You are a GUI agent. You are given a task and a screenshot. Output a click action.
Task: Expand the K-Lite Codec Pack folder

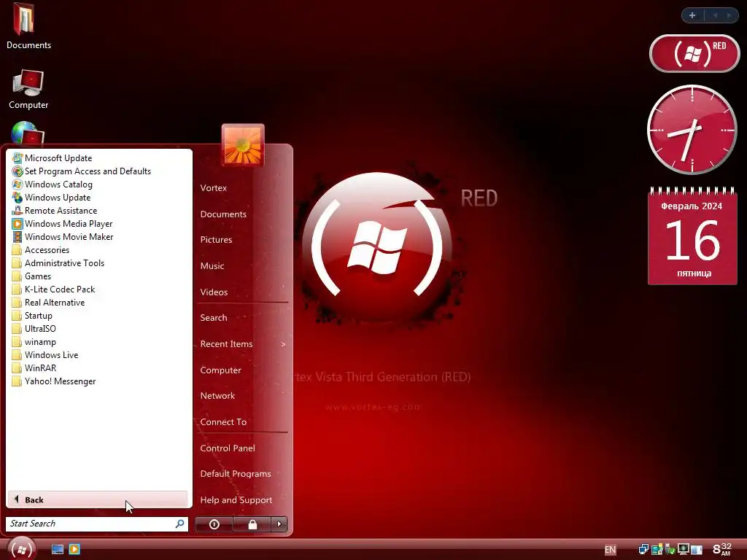coord(53,289)
